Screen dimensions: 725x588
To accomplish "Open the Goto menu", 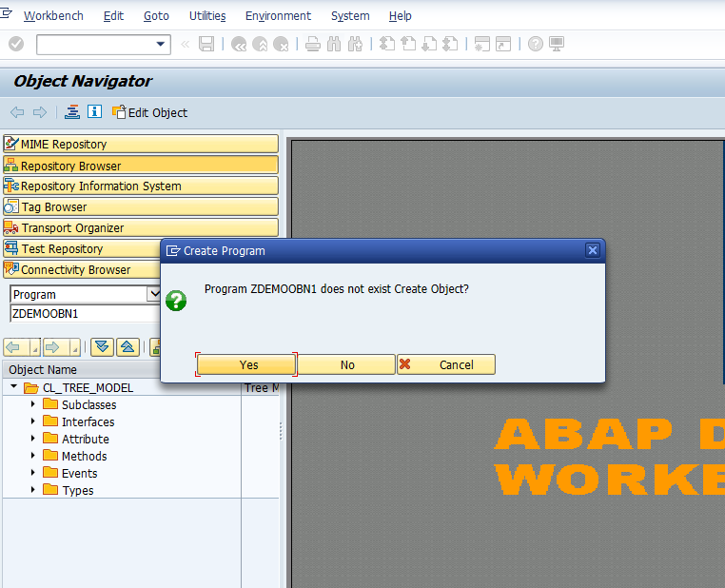I will [156, 16].
